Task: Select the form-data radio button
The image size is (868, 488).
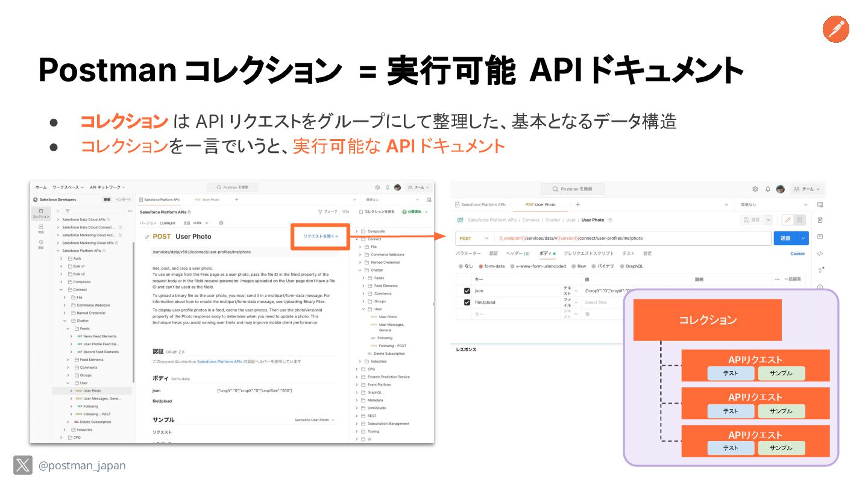Action: coord(480,266)
